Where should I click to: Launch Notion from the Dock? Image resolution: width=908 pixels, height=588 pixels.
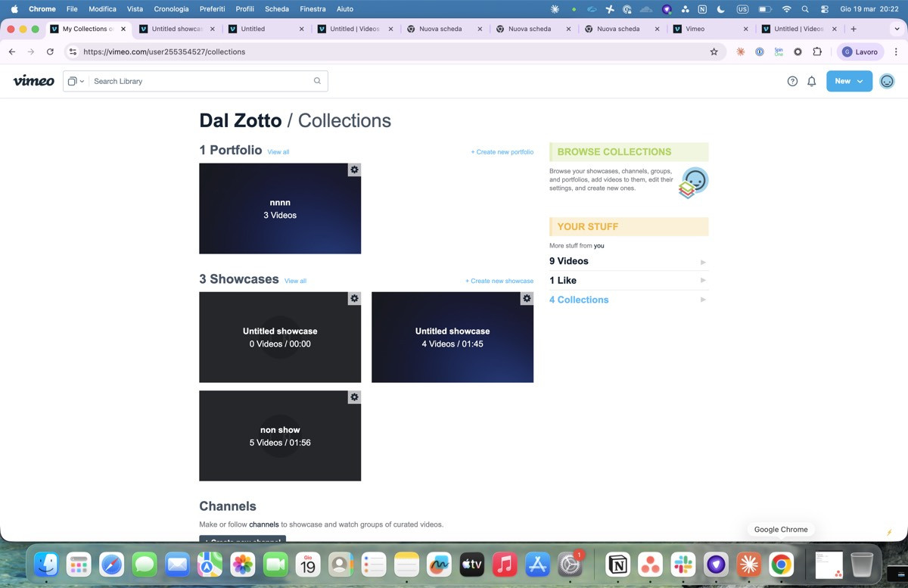pos(618,565)
